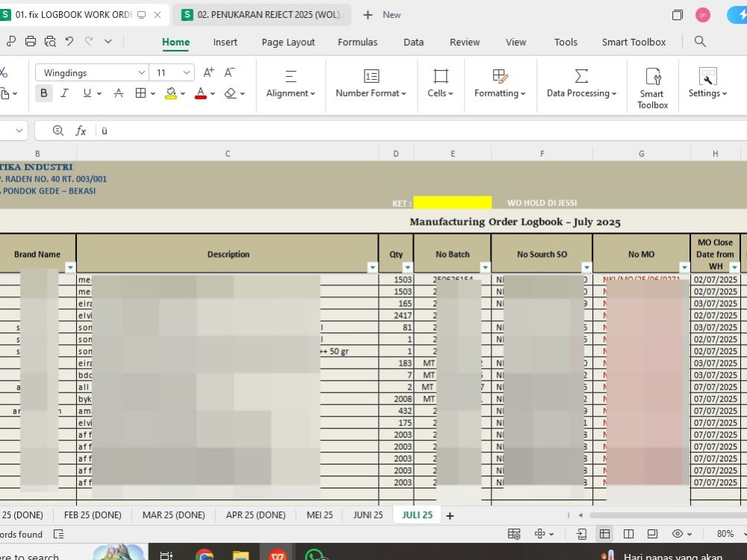Viewport: 747px width, 560px height.
Task: Open font color dropdown arrow
Action: point(213,93)
